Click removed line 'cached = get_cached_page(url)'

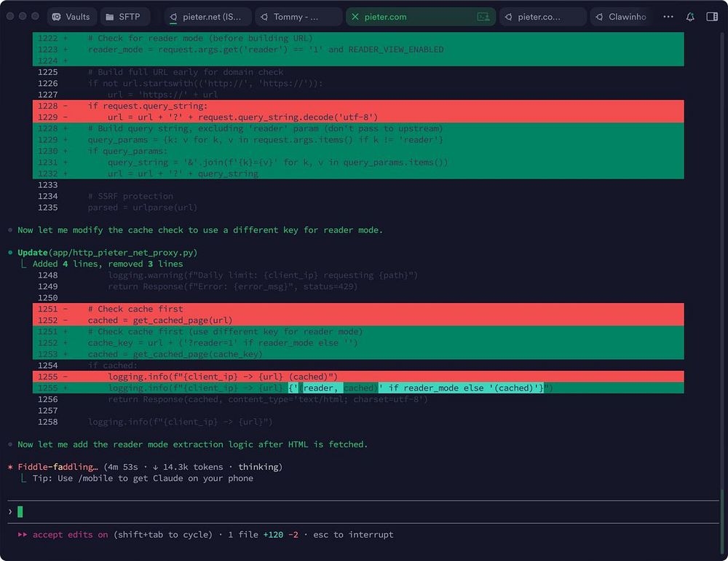pos(358,321)
